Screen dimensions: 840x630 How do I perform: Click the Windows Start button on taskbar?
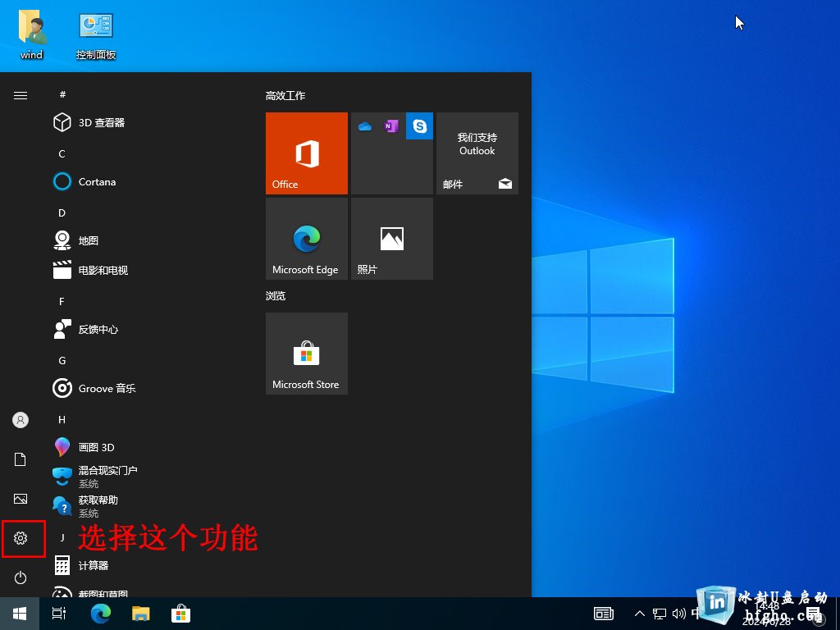(20, 614)
